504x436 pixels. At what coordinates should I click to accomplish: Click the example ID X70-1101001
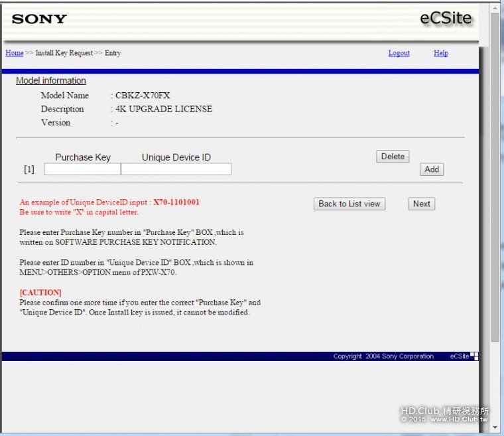click(x=176, y=202)
